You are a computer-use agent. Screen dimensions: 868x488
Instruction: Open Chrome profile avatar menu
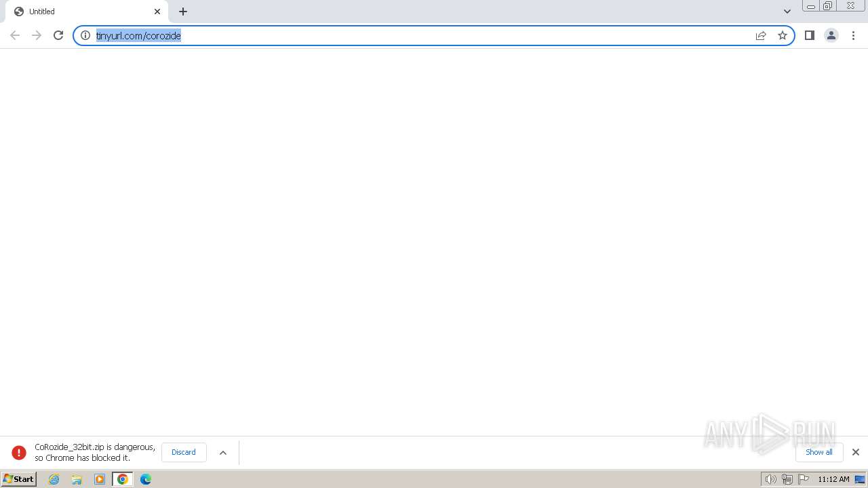(x=831, y=35)
